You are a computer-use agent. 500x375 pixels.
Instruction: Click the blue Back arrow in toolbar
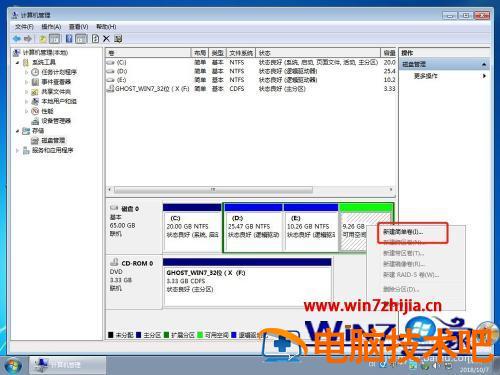coord(17,39)
